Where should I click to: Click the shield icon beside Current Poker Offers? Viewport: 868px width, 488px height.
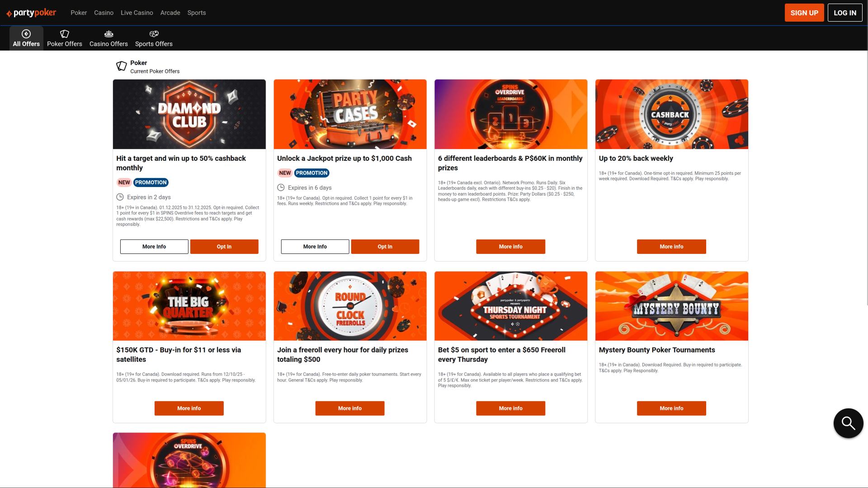pos(121,66)
